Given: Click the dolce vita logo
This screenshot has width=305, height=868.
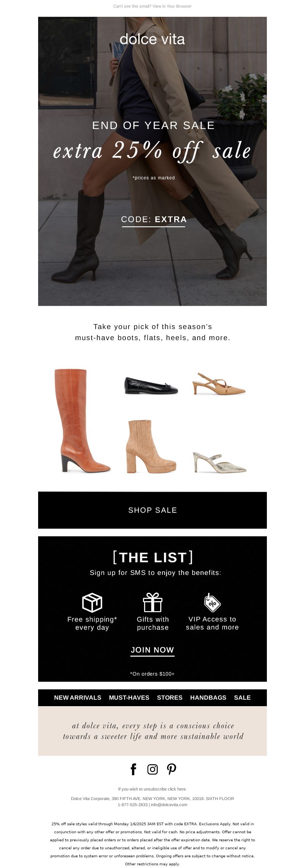Looking at the screenshot, I should point(152,39).
